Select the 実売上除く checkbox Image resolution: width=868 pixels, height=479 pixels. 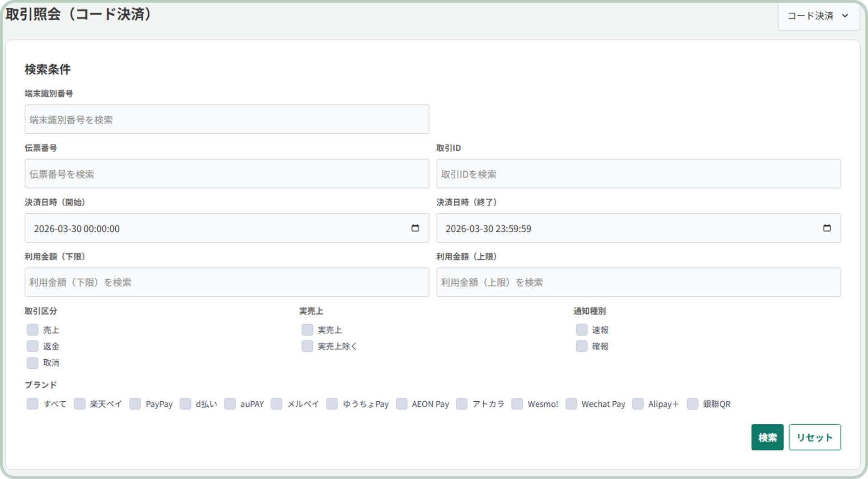pyautogui.click(x=307, y=346)
